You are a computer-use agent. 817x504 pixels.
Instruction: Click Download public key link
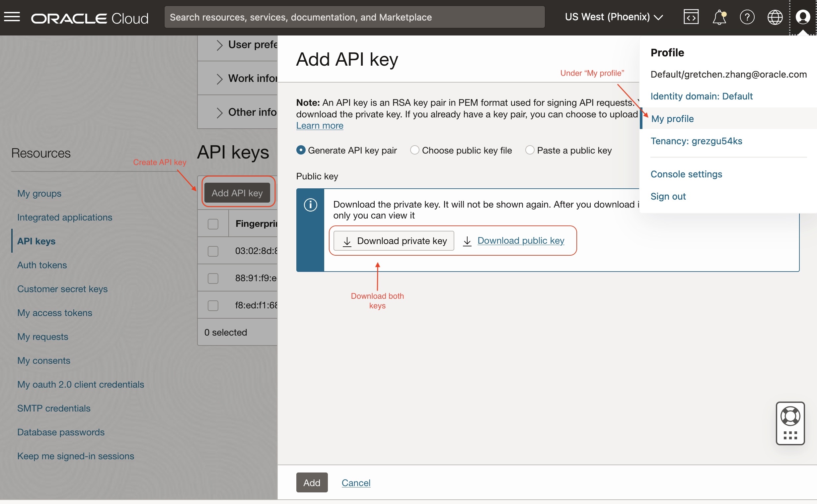pyautogui.click(x=521, y=241)
